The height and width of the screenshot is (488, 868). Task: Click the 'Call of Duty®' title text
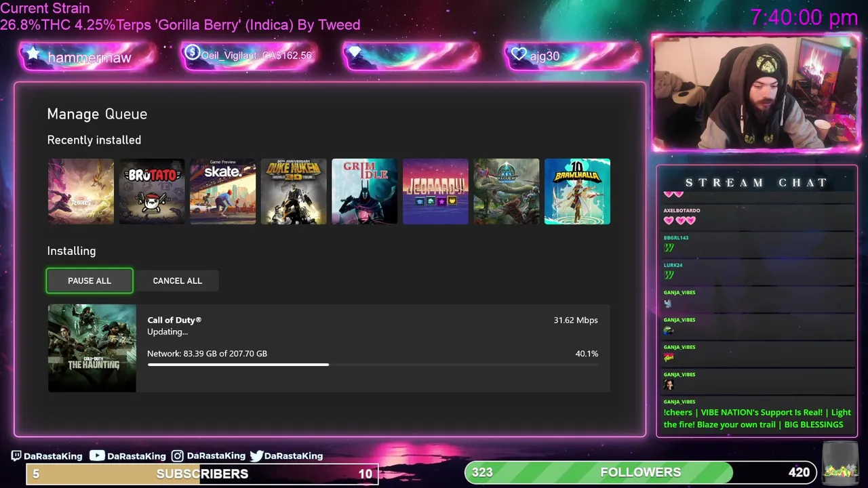pyautogui.click(x=174, y=320)
